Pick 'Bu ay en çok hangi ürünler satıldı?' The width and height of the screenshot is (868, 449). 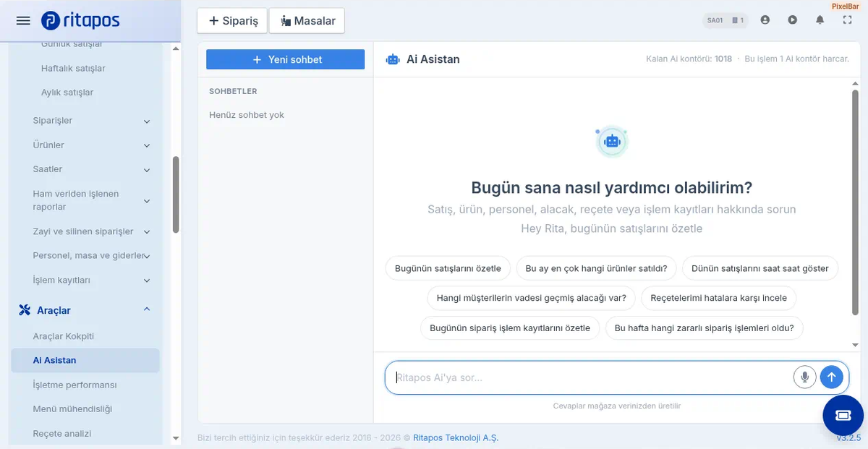[x=596, y=268]
